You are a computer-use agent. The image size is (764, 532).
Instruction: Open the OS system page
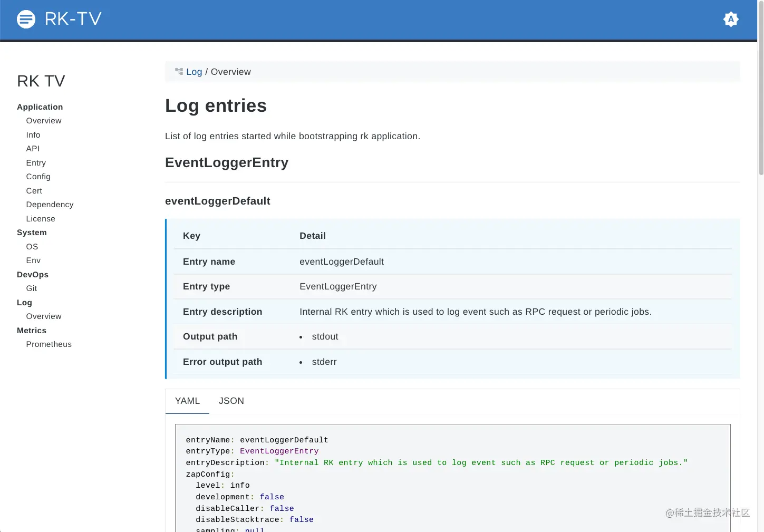click(32, 247)
